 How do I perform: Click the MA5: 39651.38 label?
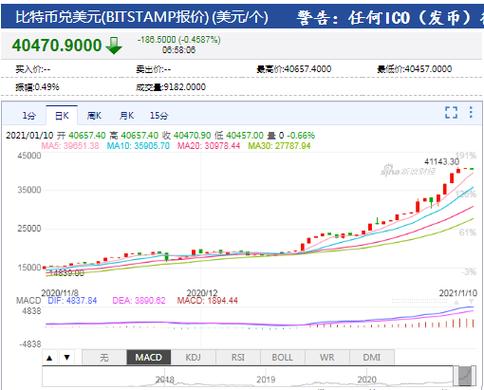pos(70,146)
